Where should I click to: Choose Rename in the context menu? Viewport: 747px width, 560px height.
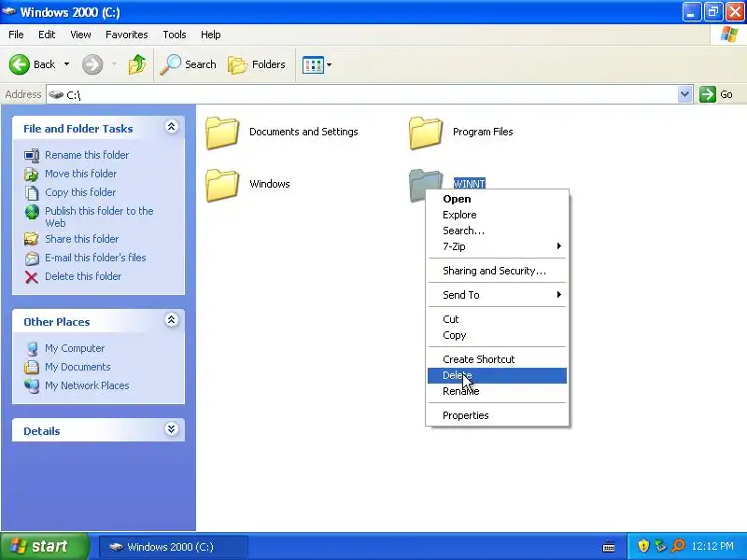[497, 391]
